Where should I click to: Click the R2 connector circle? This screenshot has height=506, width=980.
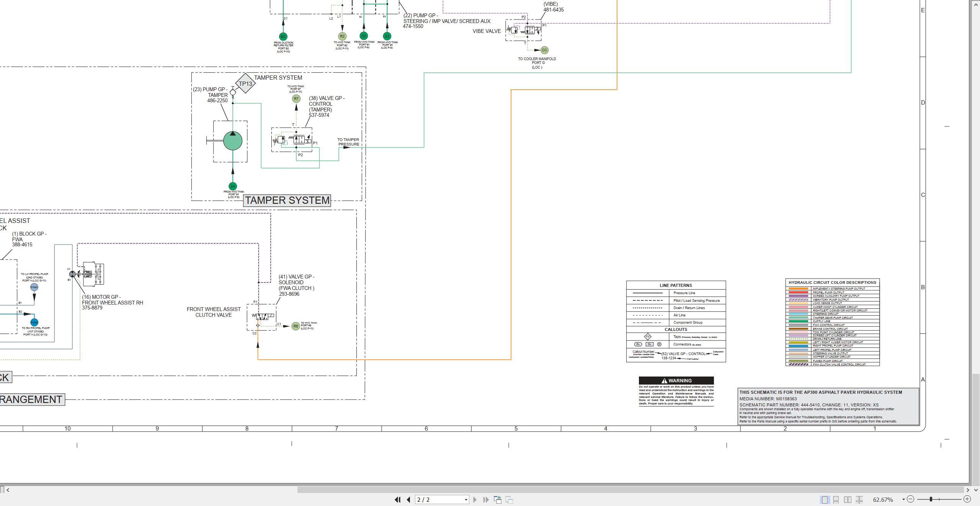(x=342, y=37)
